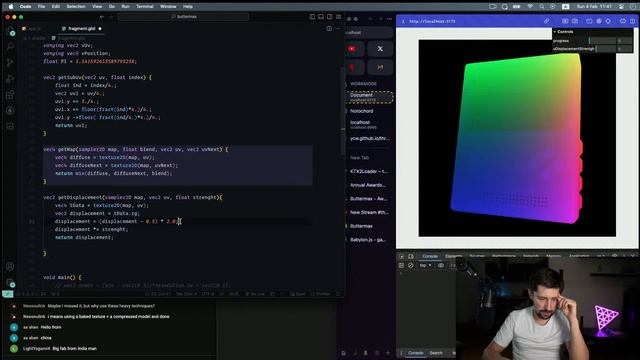Click New Tab entry in browser sidebar
Image resolution: width=640 pixels, height=360 pixels.
coord(360,158)
